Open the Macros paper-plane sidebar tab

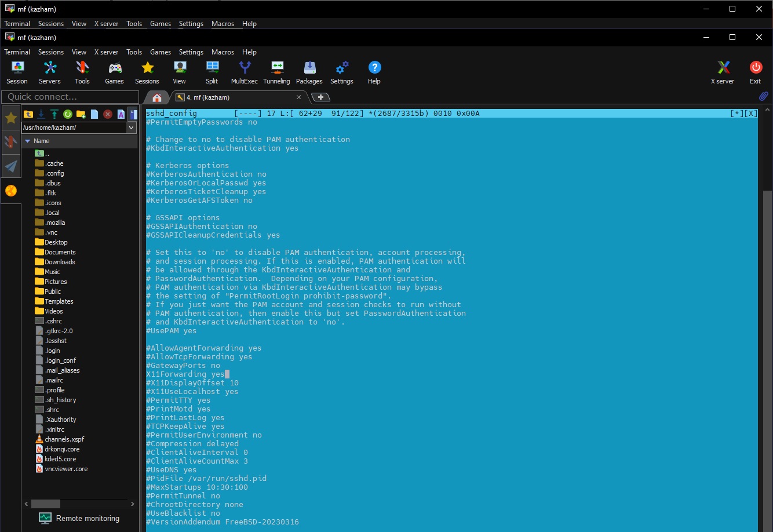pos(11,166)
